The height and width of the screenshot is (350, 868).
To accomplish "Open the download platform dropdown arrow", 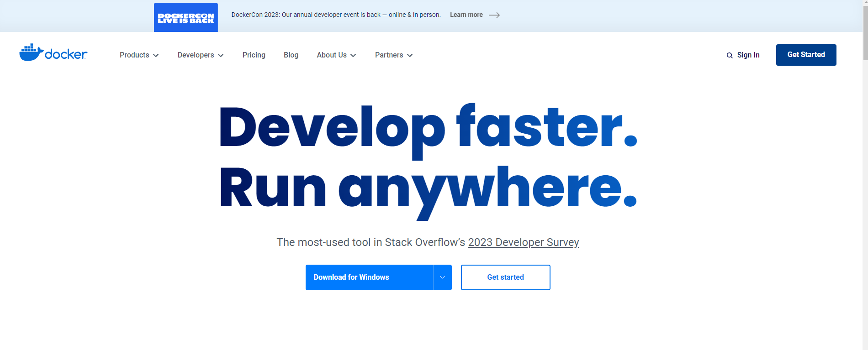I will click(442, 277).
